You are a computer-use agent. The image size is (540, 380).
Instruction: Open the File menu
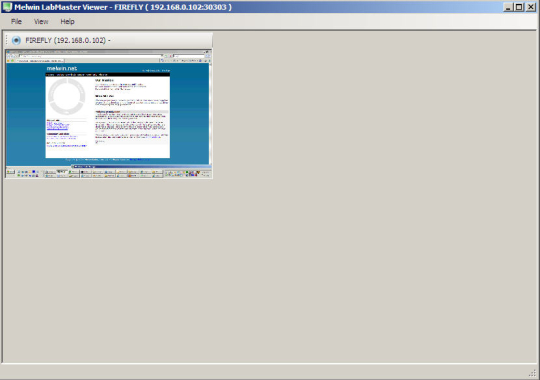pos(16,21)
